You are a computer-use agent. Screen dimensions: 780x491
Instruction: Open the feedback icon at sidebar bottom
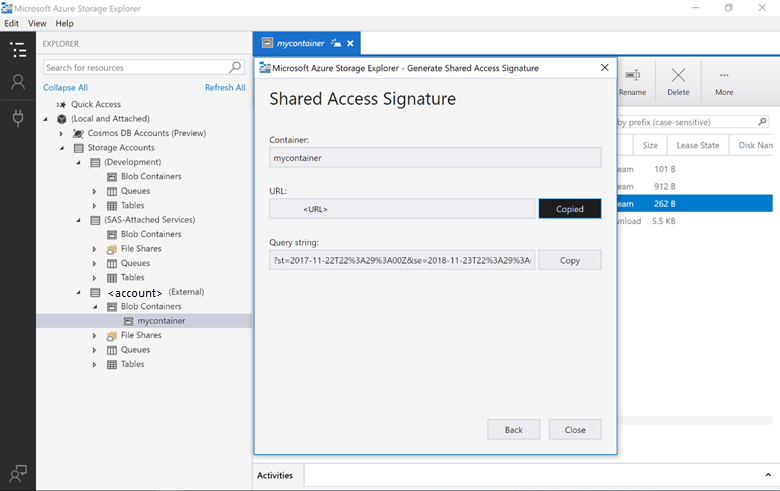tap(18, 473)
